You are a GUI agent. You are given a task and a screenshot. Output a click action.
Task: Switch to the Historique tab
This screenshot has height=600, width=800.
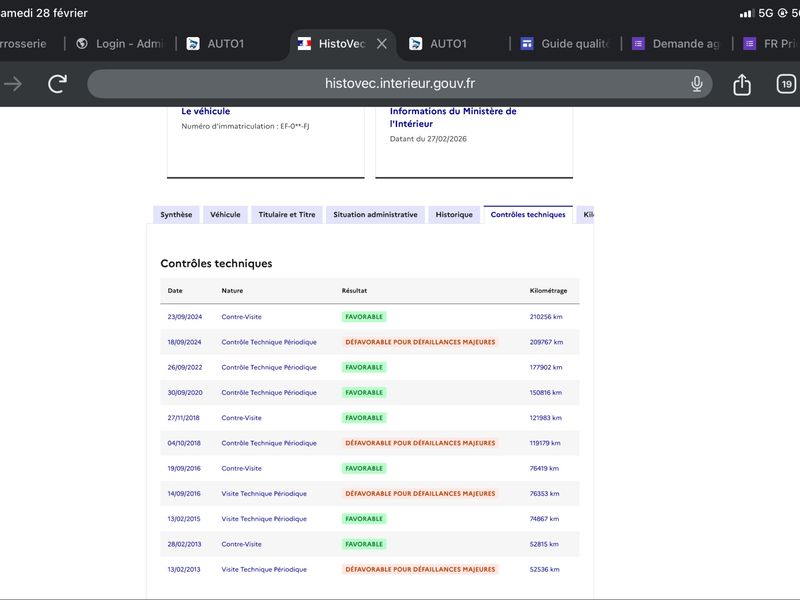tap(454, 215)
